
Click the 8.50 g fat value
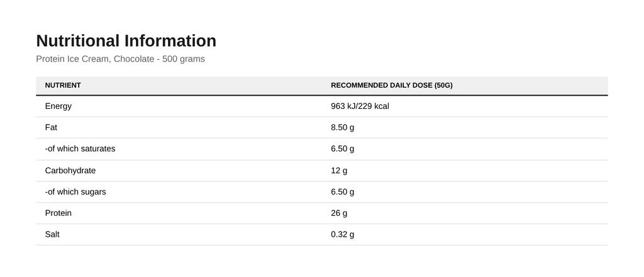(343, 127)
